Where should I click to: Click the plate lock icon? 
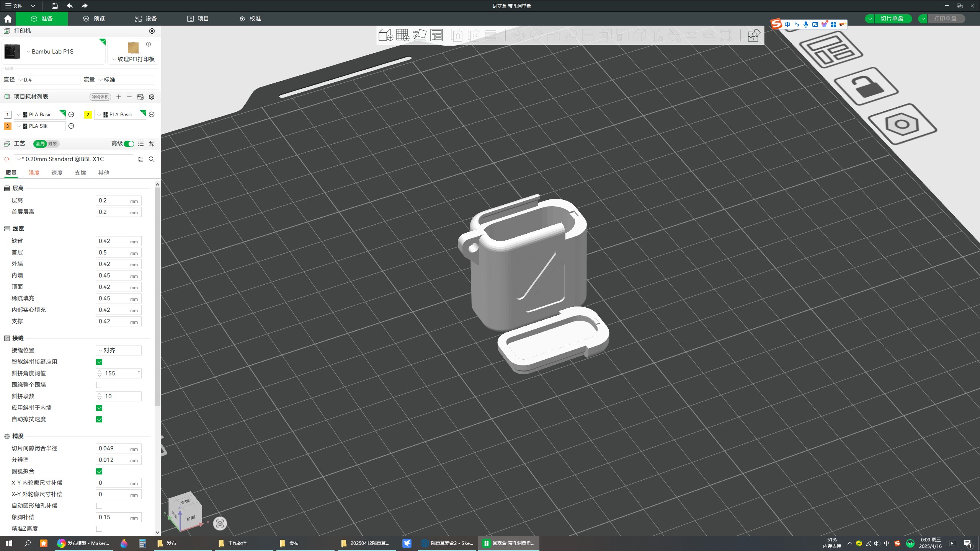pyautogui.click(x=866, y=87)
